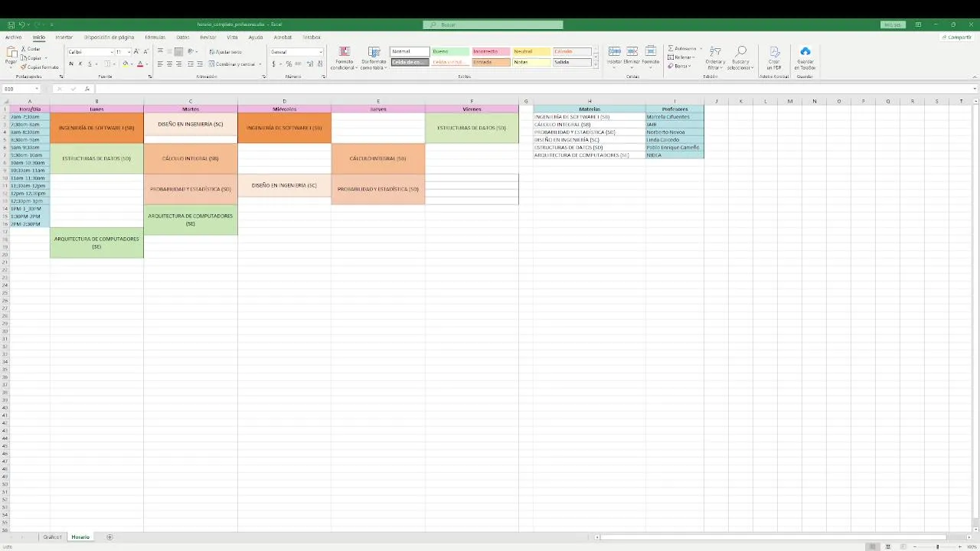Click the Compartir button
980x551 pixels.
[956, 37]
